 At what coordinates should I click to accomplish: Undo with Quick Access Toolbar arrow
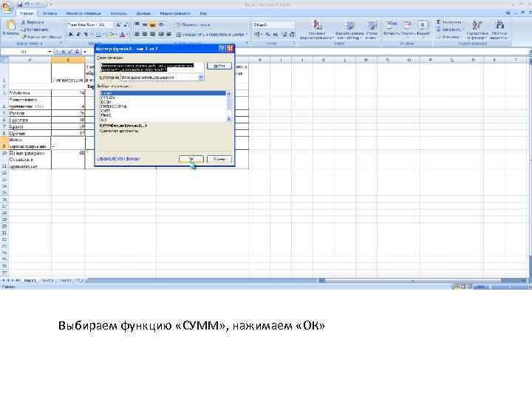(x=27, y=4)
